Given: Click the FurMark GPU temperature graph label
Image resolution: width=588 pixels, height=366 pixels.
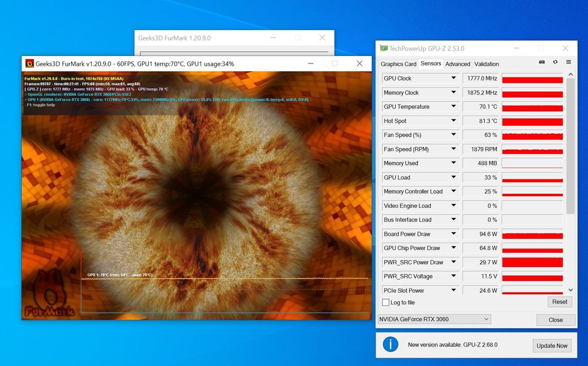Looking at the screenshot, I should pos(119,275).
